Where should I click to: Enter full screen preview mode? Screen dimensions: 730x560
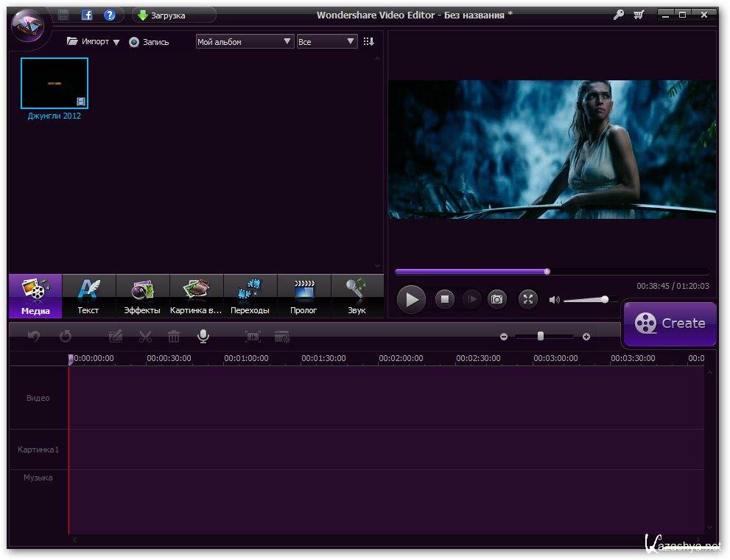[528, 299]
